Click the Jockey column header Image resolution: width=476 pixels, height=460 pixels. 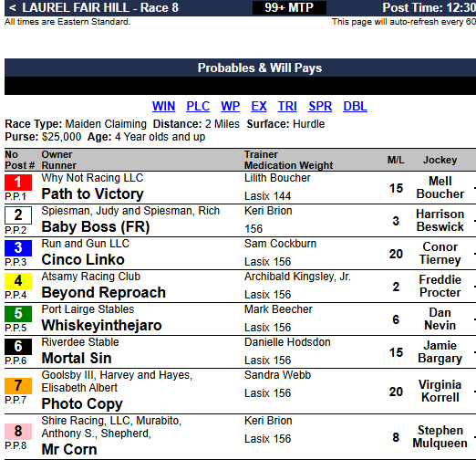tap(440, 160)
